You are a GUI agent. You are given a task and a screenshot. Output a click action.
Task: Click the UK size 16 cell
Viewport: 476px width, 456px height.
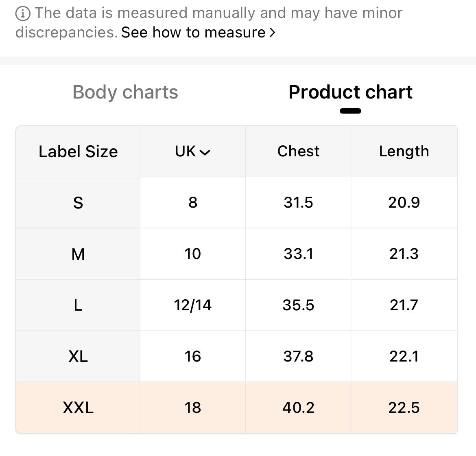(192, 357)
